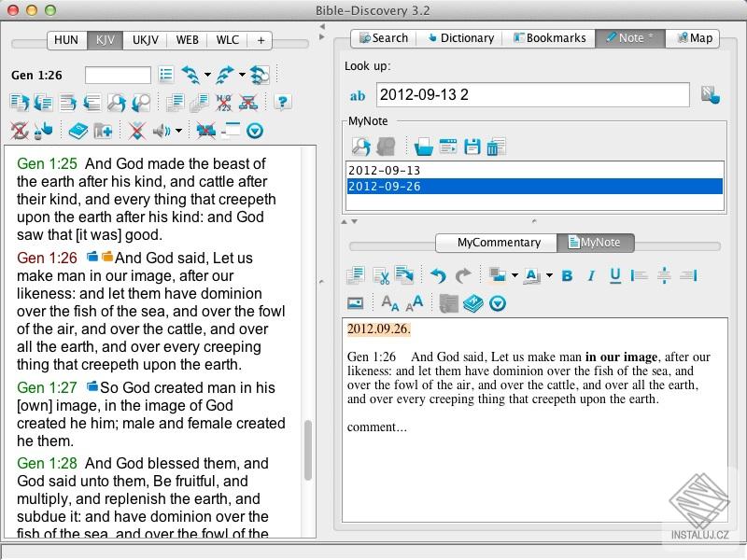This screenshot has width=747, height=560.
Task: Click the Bold formatting icon
Action: pos(567,275)
